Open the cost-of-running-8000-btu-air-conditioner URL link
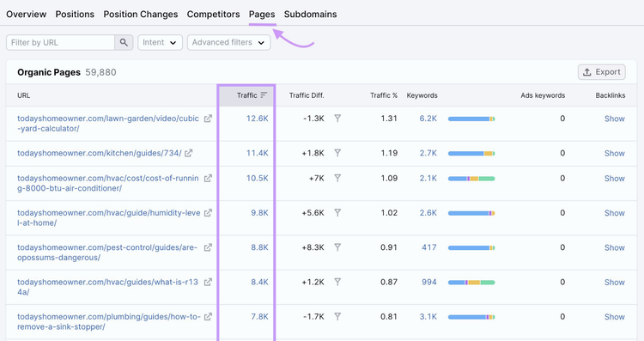Viewport: 644px width, 341px height. point(108,183)
